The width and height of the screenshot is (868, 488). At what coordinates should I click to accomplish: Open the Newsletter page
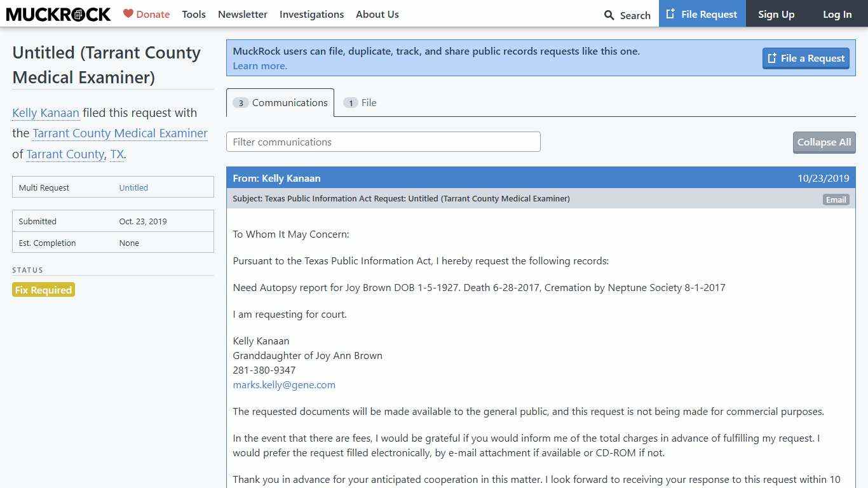click(242, 14)
